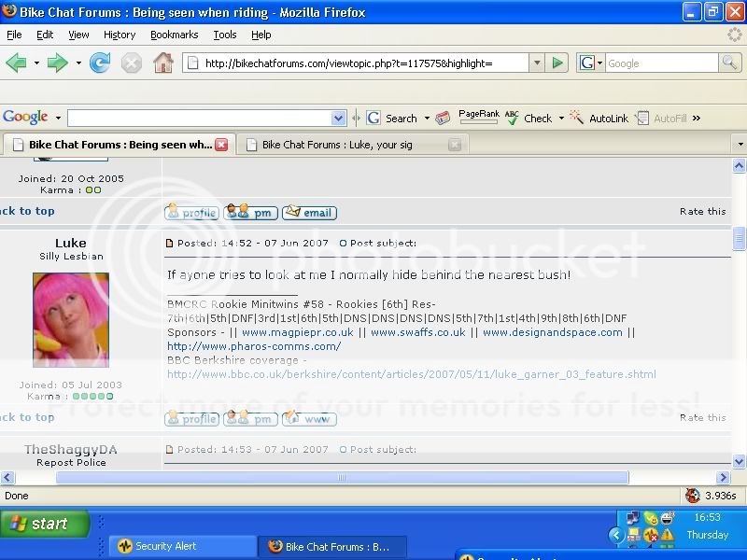This screenshot has height=560, width=747.
Task: Open the Bookmarks menu
Action: coord(174,35)
